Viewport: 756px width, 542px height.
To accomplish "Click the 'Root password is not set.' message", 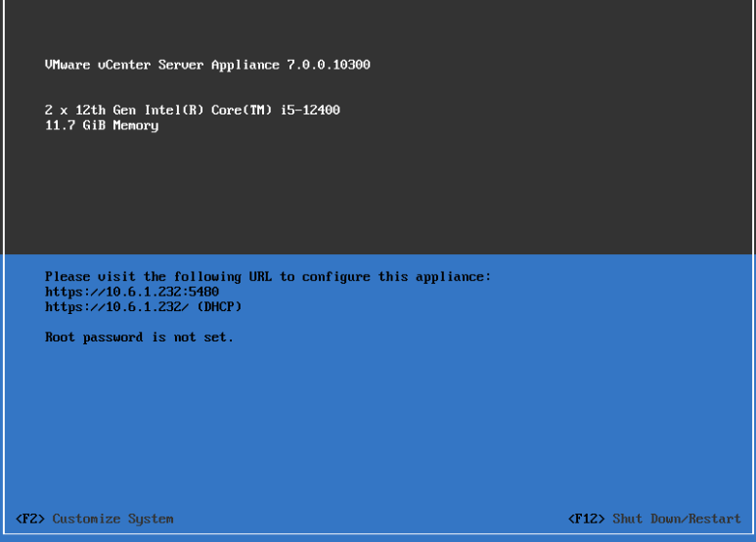I will point(139,338).
